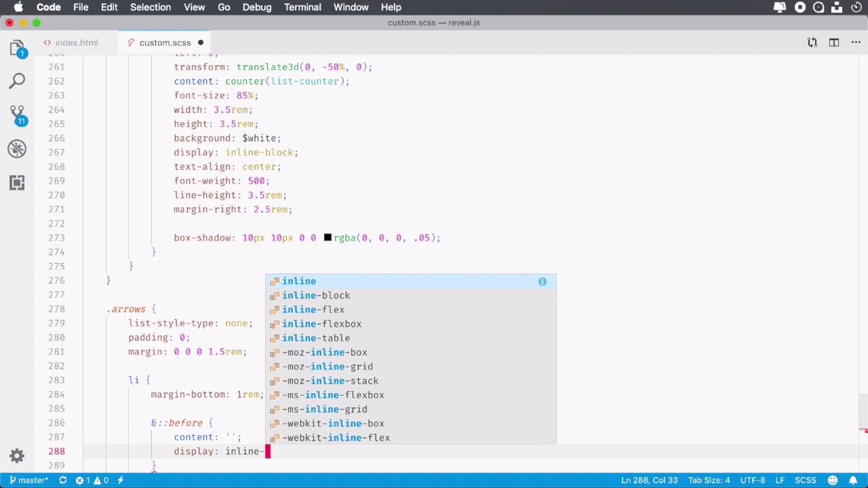Synchronize changes using the status bar icon
The height and width of the screenshot is (488, 868).
pos(62,480)
